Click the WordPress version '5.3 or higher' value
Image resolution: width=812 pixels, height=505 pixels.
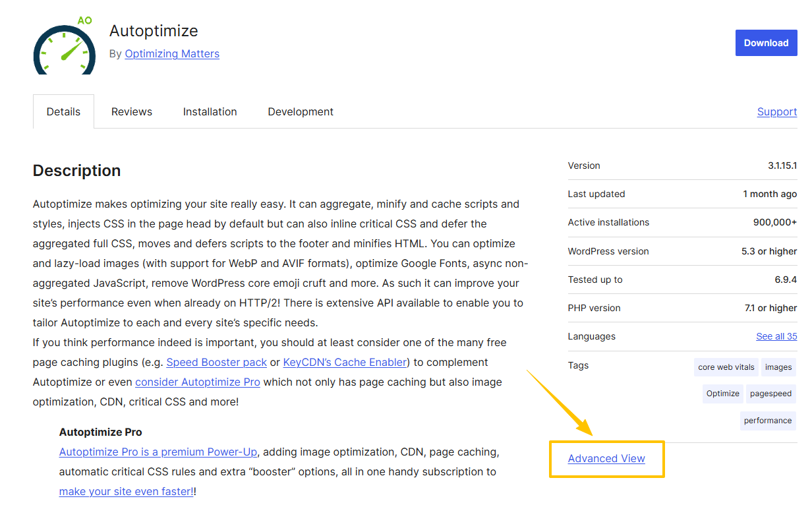point(769,251)
